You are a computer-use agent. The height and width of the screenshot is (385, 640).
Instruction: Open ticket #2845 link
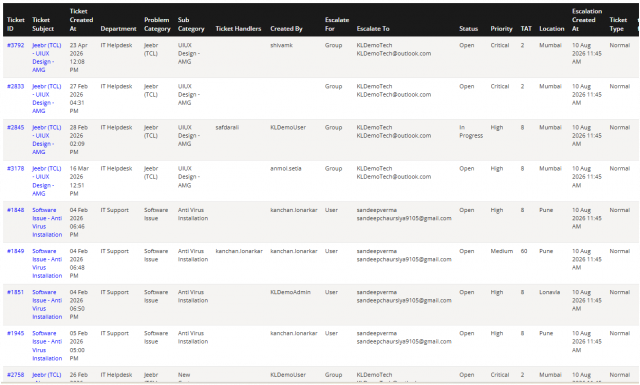[x=16, y=127]
